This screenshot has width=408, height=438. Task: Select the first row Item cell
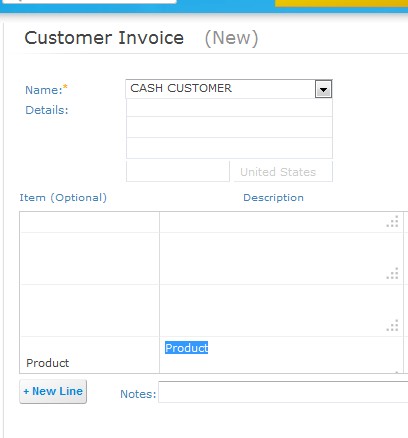point(90,222)
